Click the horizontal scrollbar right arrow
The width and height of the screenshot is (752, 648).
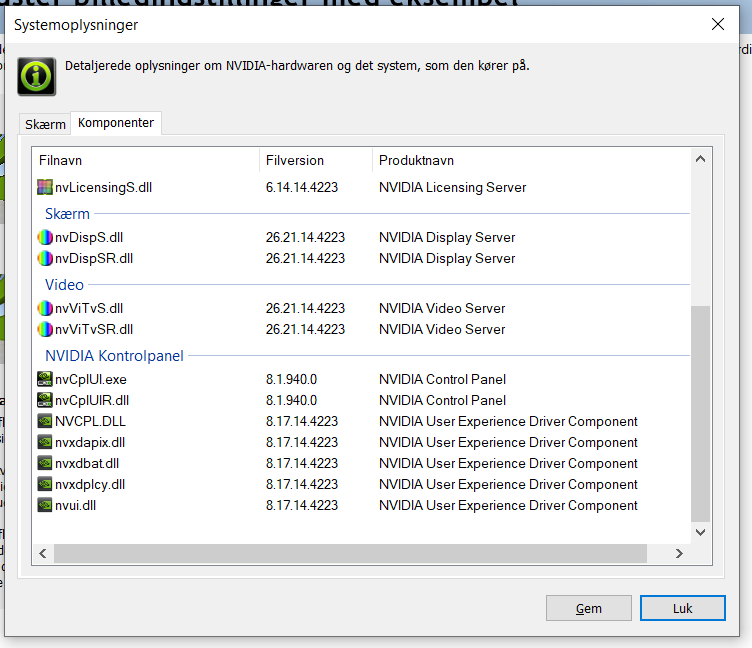point(679,554)
